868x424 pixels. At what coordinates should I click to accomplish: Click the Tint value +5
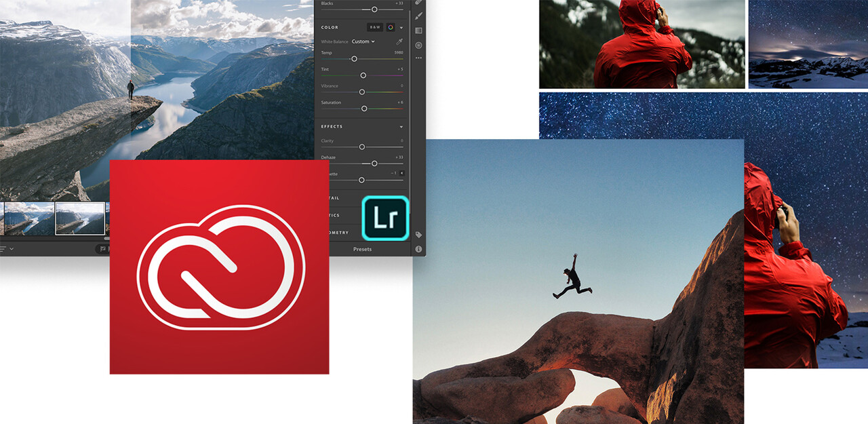(399, 69)
